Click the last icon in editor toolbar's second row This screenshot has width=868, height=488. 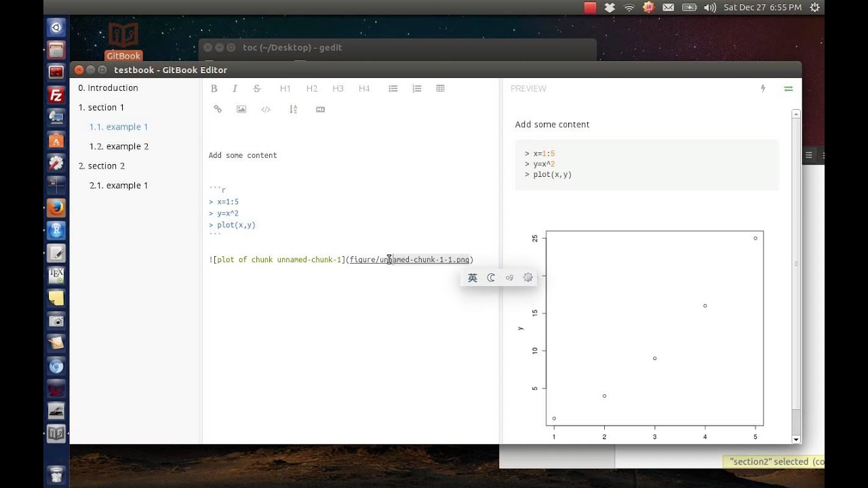tap(321, 109)
